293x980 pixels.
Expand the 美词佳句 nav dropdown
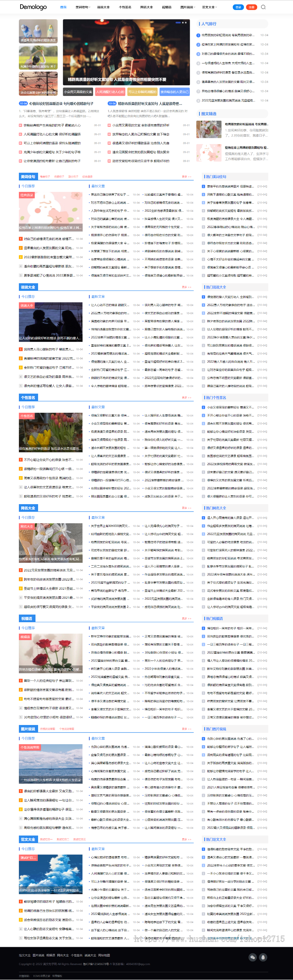click(83, 7)
